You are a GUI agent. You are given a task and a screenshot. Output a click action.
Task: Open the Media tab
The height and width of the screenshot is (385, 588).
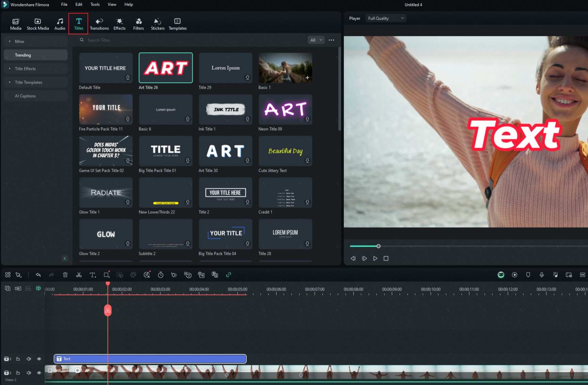pyautogui.click(x=16, y=24)
